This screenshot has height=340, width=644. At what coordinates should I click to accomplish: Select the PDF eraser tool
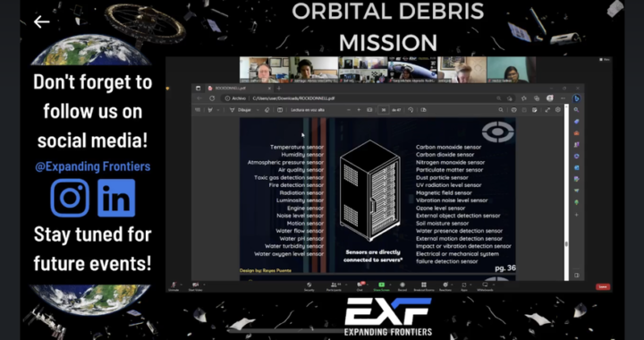click(267, 110)
